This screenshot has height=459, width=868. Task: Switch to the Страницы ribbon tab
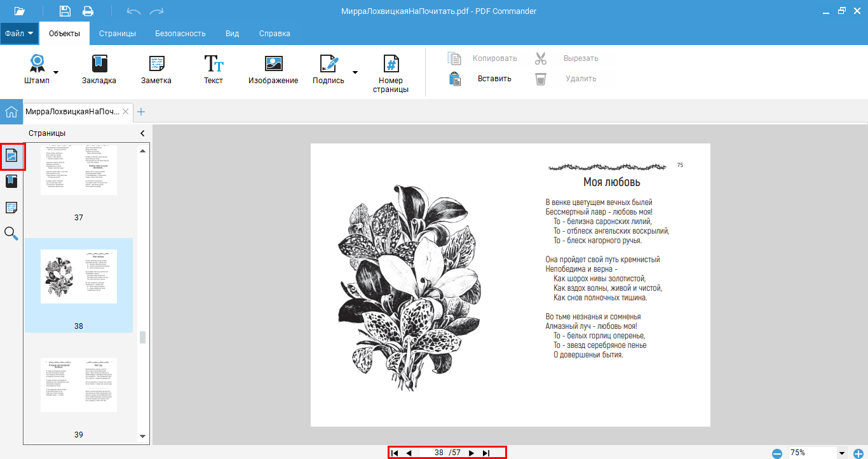click(118, 34)
